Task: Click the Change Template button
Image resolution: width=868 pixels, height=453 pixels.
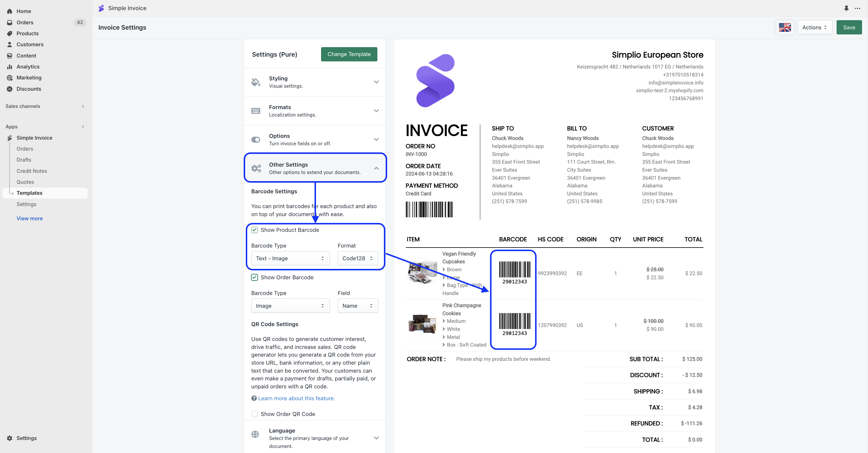Action: point(349,54)
